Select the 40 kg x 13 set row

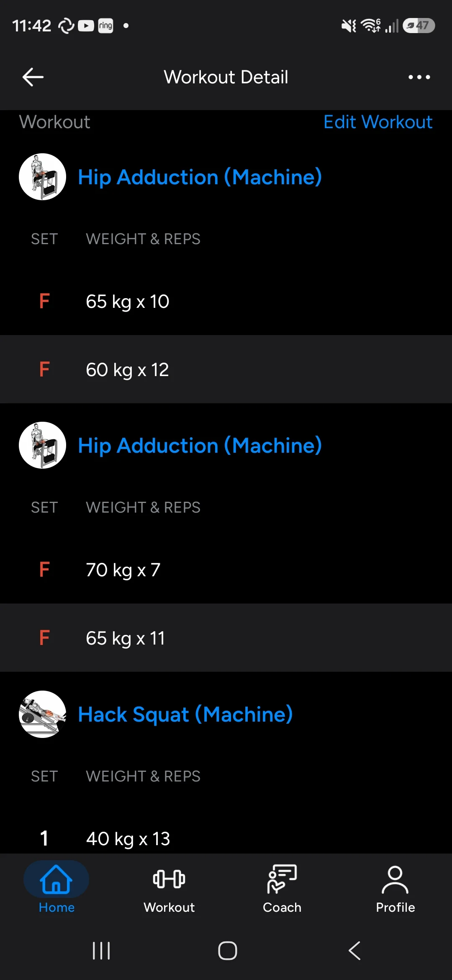point(226,838)
